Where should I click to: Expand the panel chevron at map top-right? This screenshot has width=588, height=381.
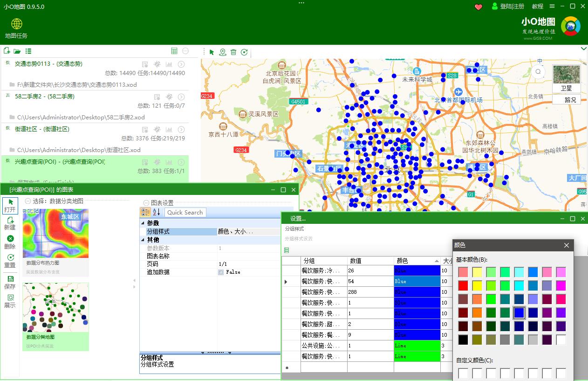pyautogui.click(x=583, y=48)
